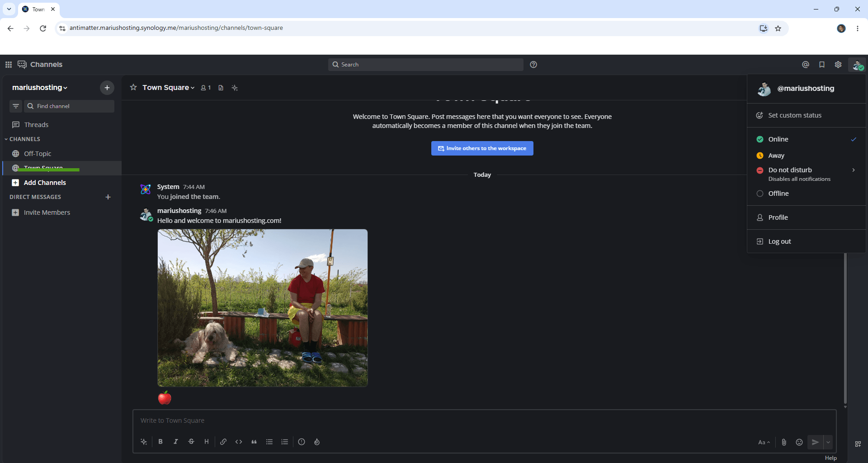Favorite Town Square with star icon
Image resolution: width=868 pixels, height=463 pixels.
tap(133, 87)
